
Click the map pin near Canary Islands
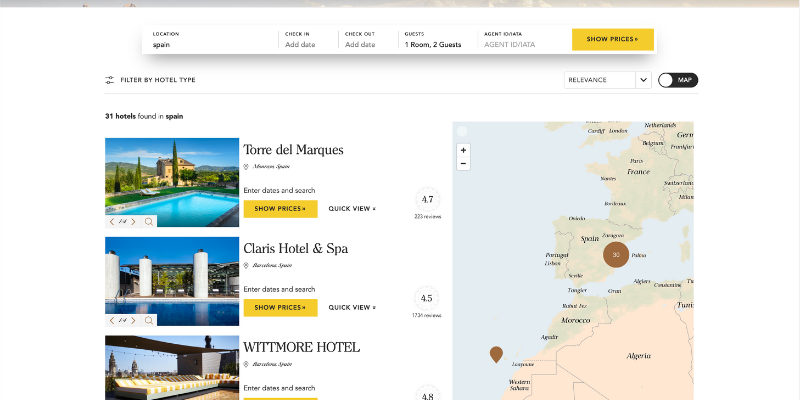[x=495, y=354]
